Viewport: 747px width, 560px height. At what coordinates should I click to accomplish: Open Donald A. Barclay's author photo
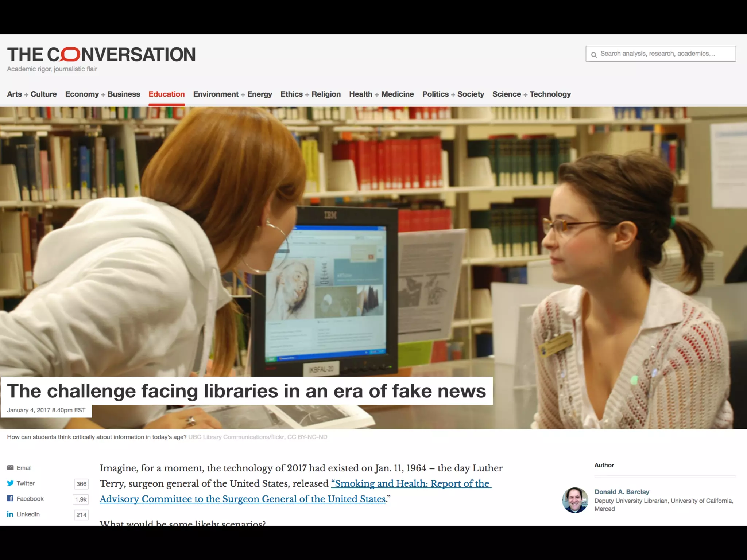(575, 500)
